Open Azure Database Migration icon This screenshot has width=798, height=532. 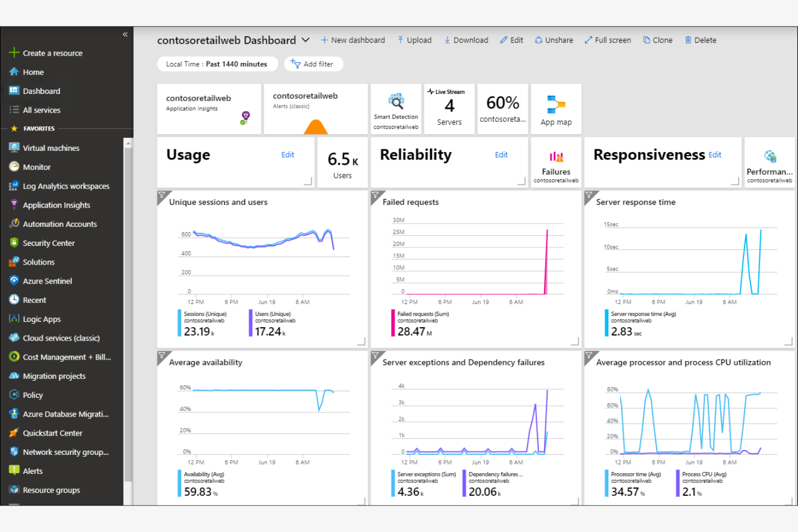click(x=14, y=414)
